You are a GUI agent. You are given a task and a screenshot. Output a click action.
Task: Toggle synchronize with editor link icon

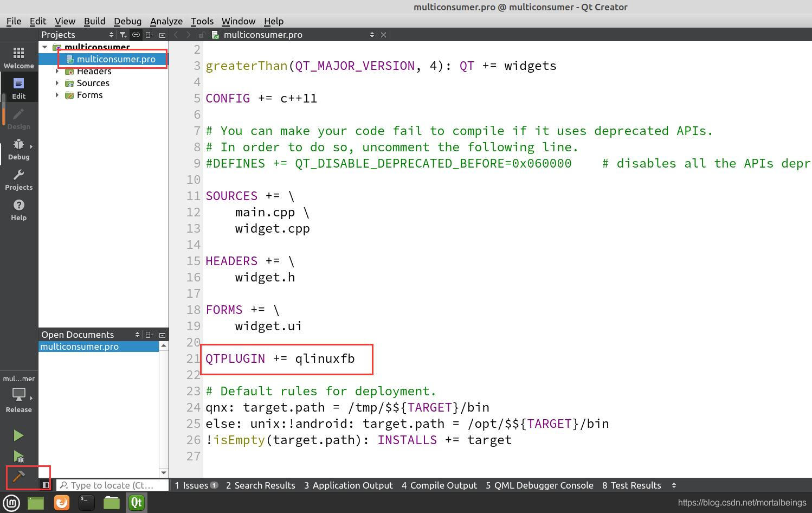coord(136,35)
